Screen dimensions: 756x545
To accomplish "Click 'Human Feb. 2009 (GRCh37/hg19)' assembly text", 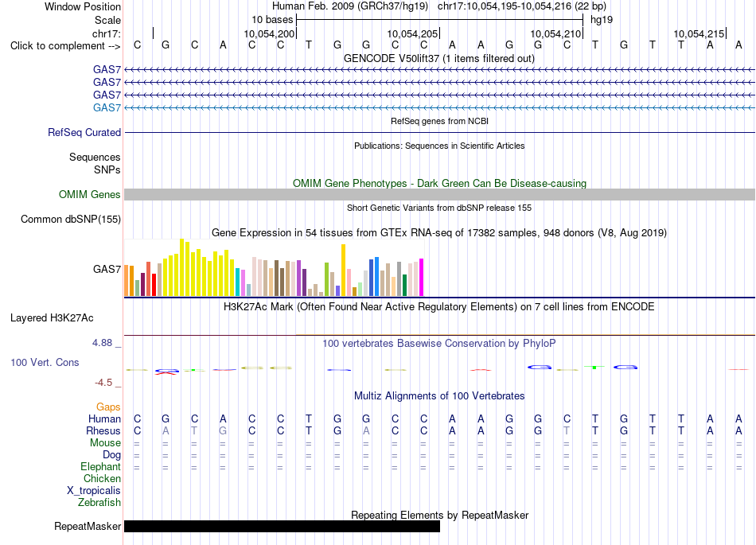I will tap(350, 6).
